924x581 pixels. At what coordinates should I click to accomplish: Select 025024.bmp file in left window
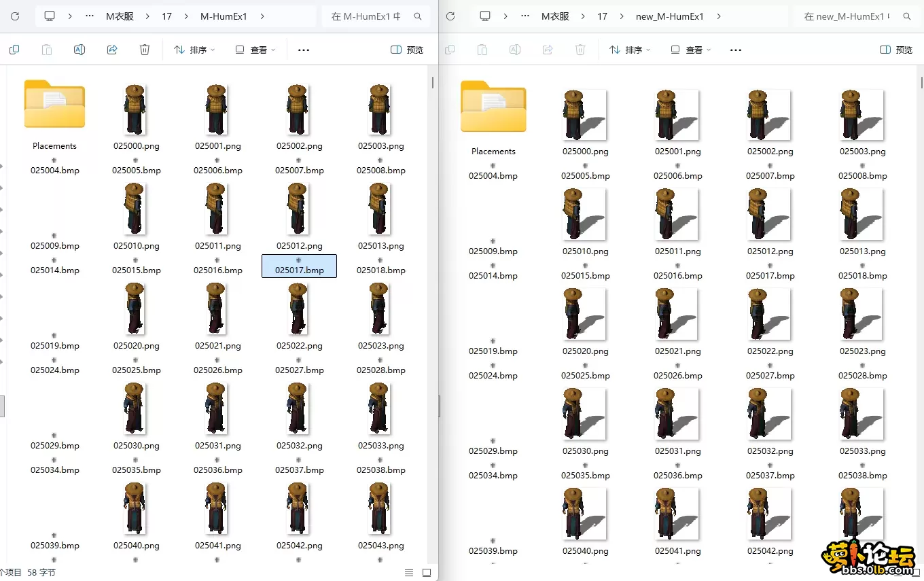point(55,366)
